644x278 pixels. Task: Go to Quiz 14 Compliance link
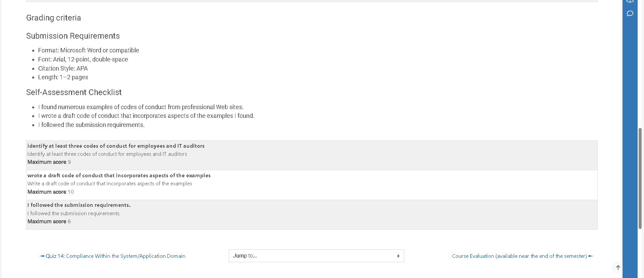coord(115,256)
